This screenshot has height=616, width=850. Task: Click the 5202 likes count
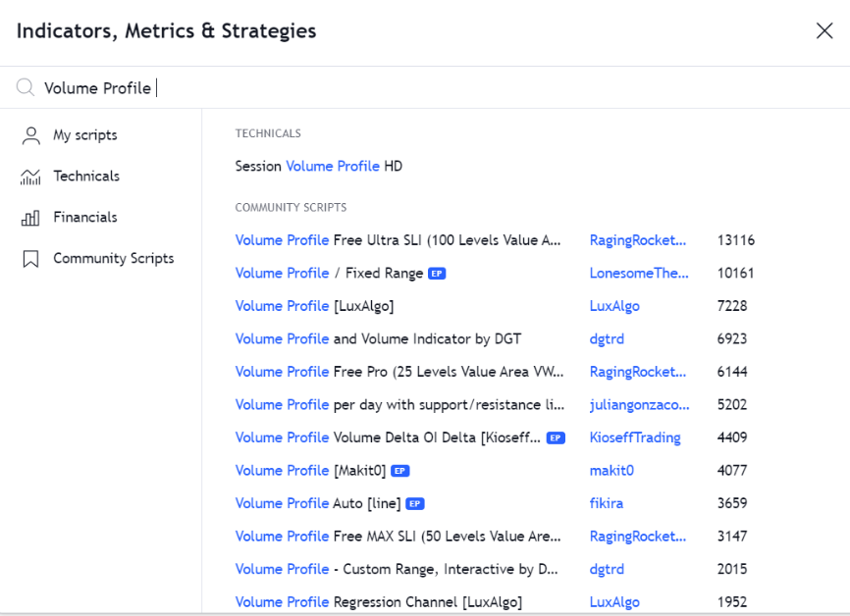tap(732, 405)
